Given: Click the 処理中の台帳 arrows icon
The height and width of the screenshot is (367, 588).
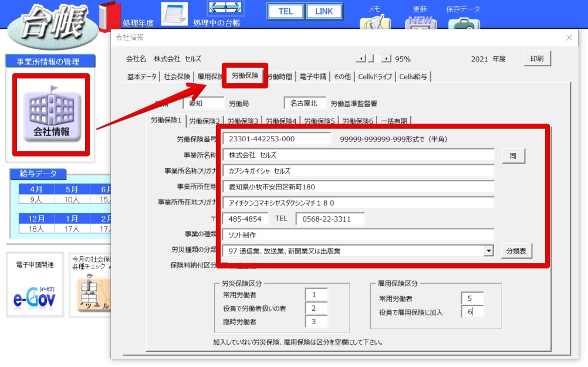Looking at the screenshot, I should click(225, 8).
